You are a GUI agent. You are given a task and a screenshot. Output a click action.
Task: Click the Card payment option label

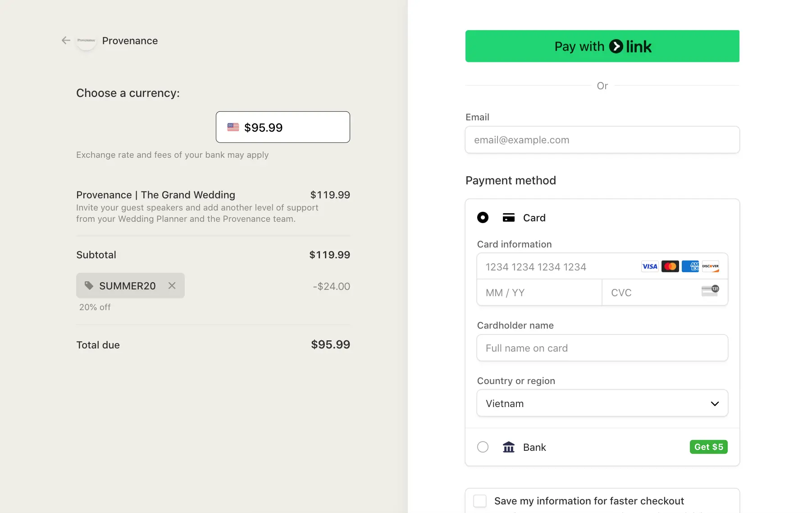(x=534, y=218)
